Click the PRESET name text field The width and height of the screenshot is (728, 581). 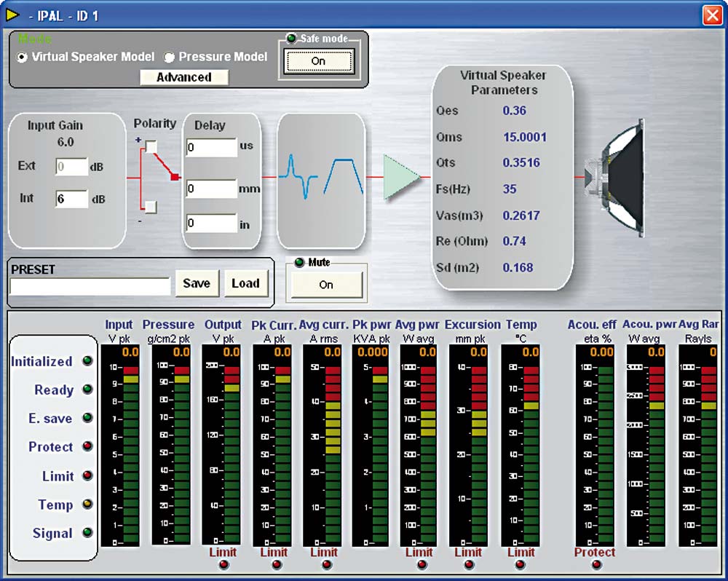(90, 286)
